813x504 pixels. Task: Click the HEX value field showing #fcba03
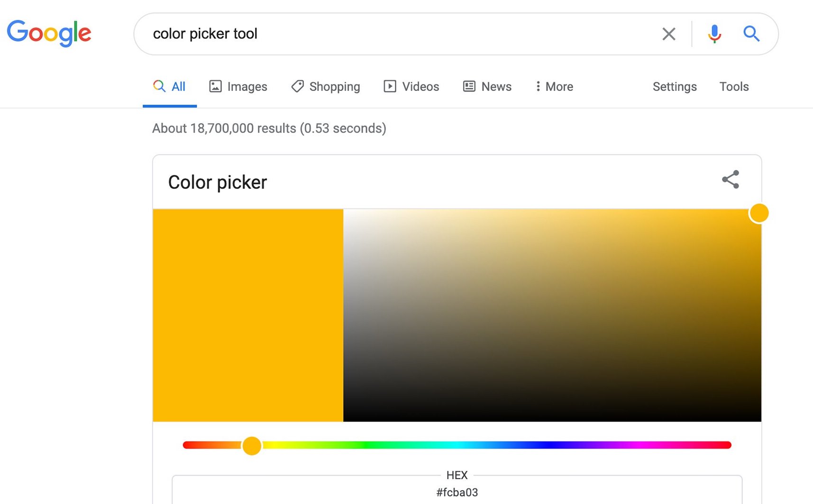pos(457,492)
